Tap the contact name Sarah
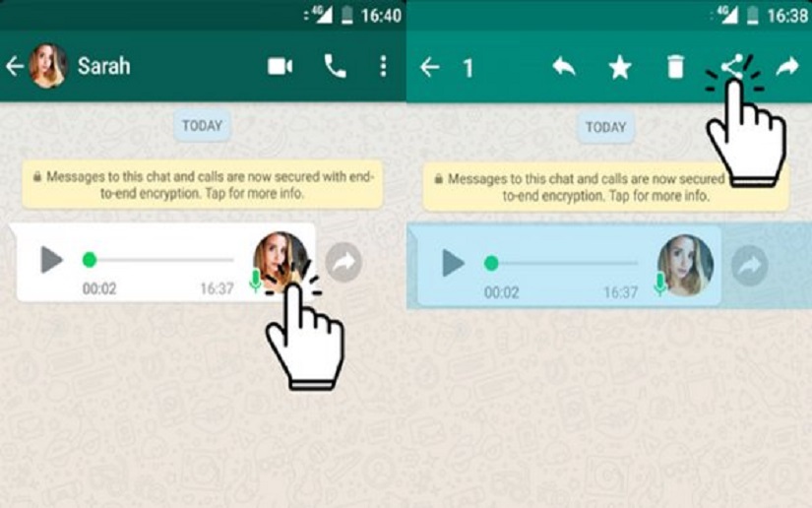The image size is (812, 508). [103, 66]
